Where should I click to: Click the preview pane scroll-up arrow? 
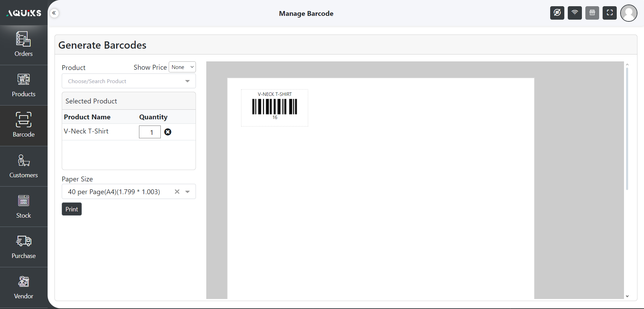627,64
